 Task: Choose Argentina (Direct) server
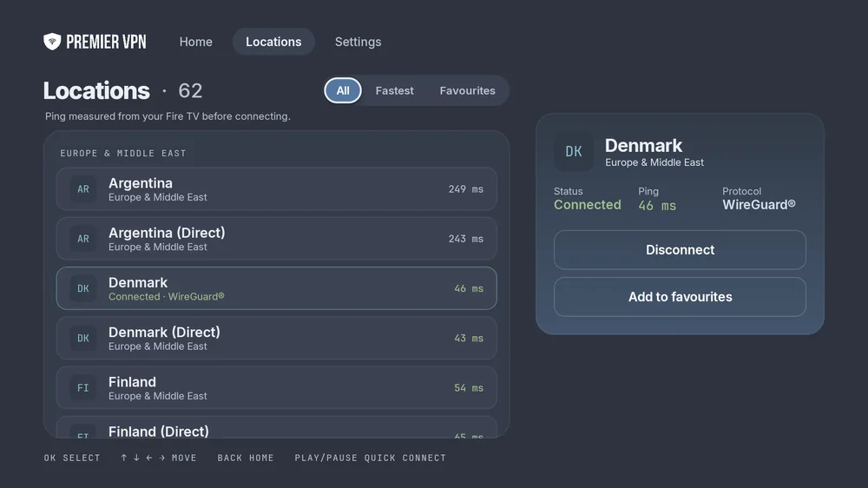[x=276, y=239]
